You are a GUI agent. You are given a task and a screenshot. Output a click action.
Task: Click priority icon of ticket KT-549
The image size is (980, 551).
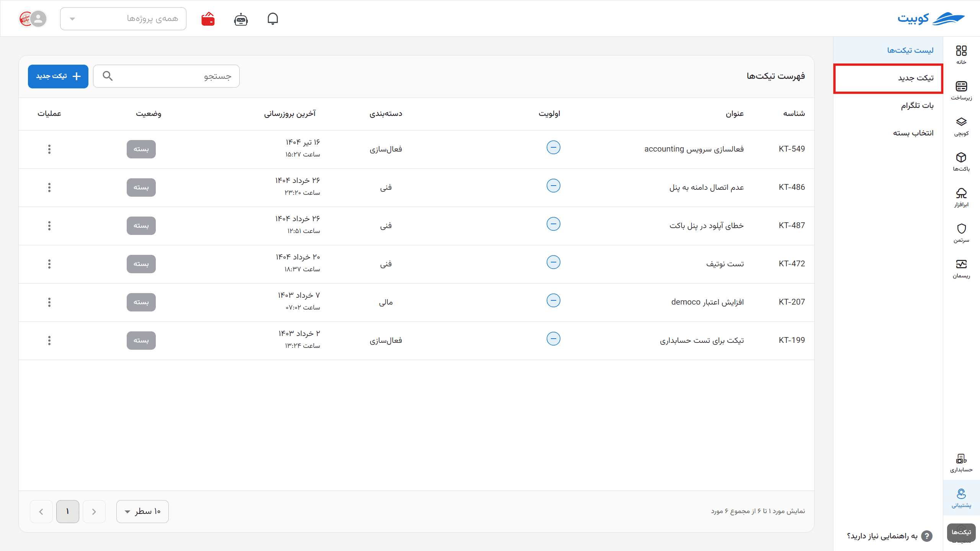coord(553,147)
